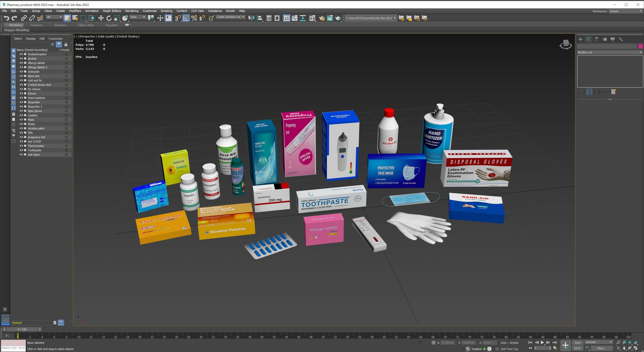The width and height of the screenshot is (644, 352).
Task: Toggle Auto Key mode
Action: (x=577, y=342)
